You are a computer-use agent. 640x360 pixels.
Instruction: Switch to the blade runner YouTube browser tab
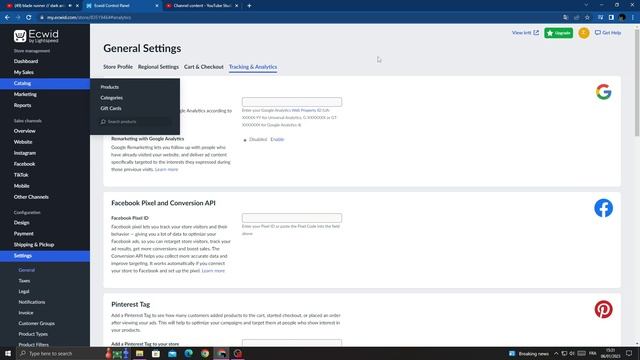pyautogui.click(x=39, y=6)
